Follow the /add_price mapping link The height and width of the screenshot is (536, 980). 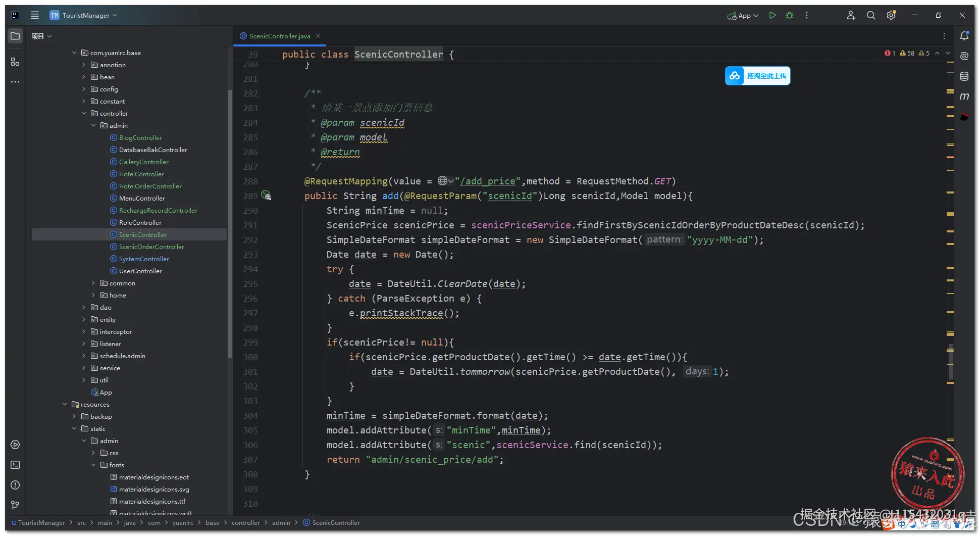[488, 181]
